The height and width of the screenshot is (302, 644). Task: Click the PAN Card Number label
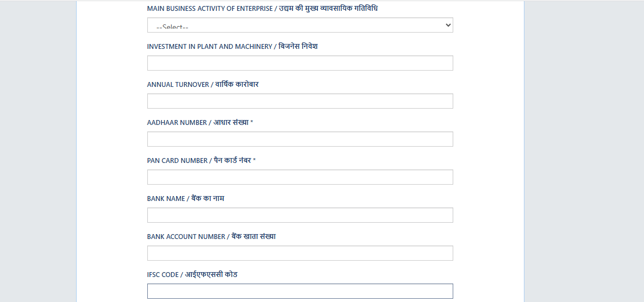click(x=199, y=161)
